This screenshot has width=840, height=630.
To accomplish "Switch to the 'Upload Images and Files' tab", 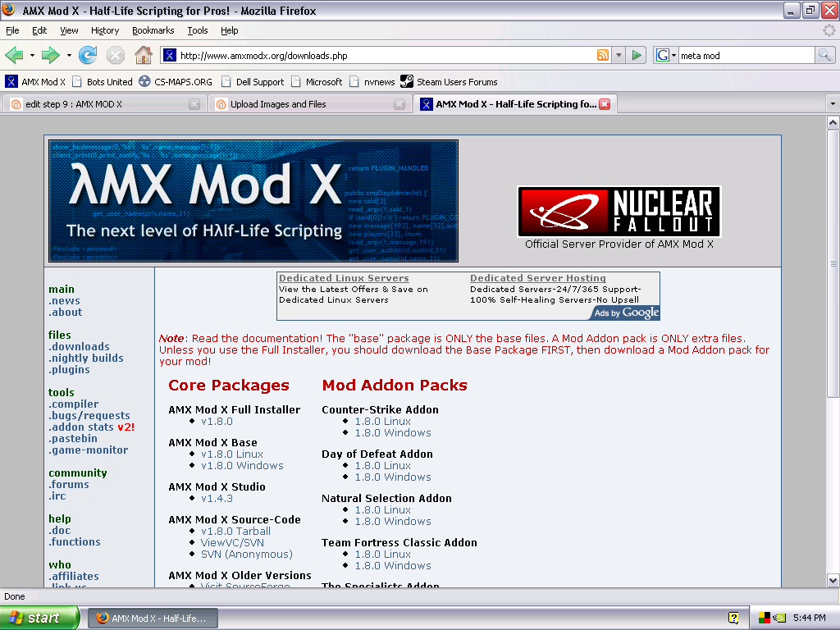I will click(309, 104).
